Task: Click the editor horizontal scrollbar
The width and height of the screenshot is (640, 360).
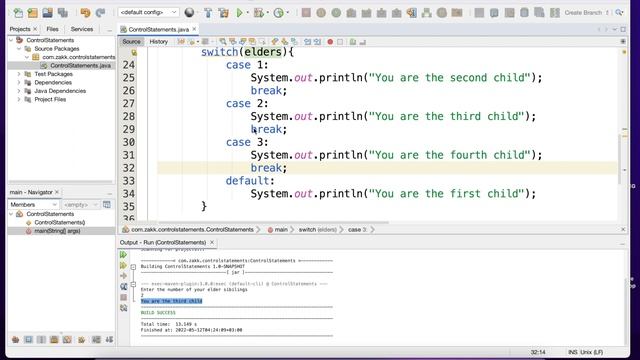Action: [273, 223]
